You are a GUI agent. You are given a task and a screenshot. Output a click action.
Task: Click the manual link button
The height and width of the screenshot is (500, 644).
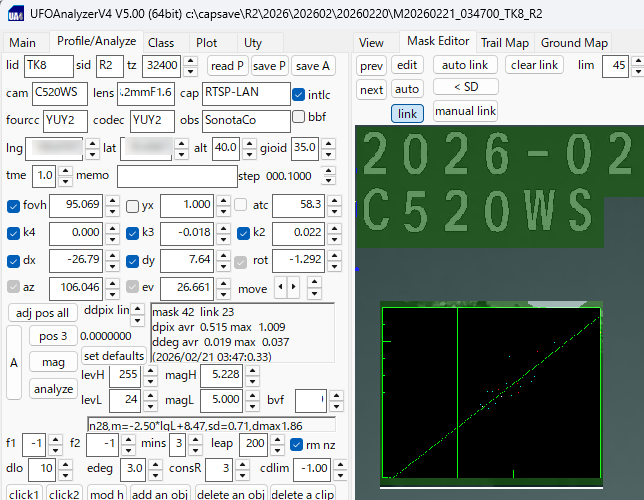pos(465,111)
